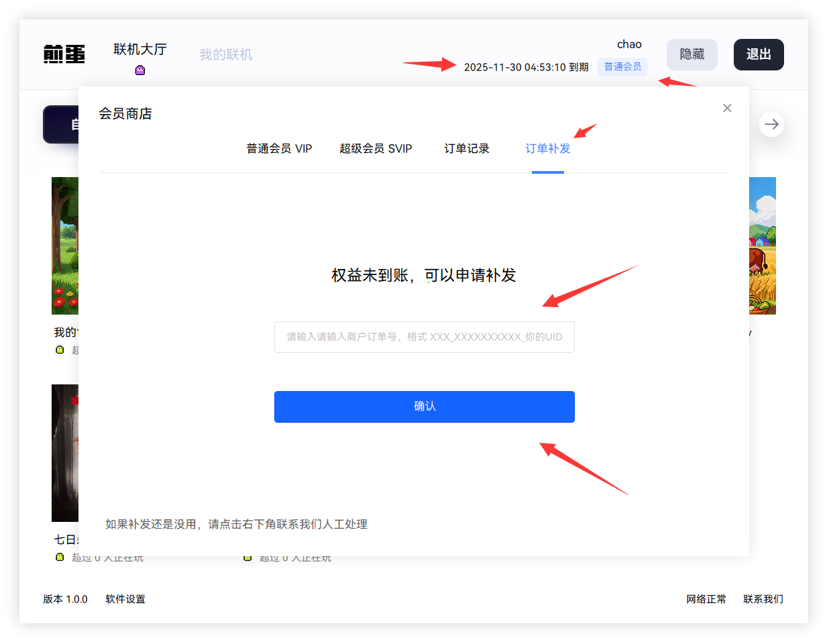Image resolution: width=829 pixels, height=644 pixels.
Task: Click the blue 确认 button
Action: [424, 407]
